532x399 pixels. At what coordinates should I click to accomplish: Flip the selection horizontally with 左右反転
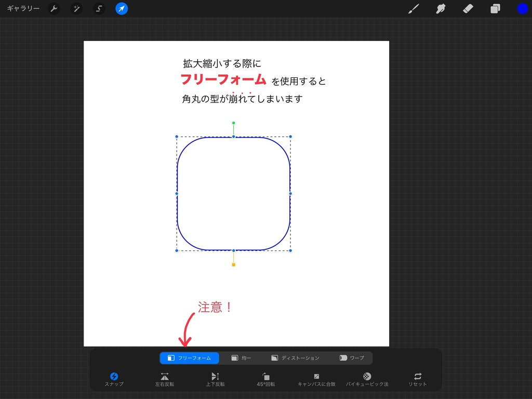(164, 379)
